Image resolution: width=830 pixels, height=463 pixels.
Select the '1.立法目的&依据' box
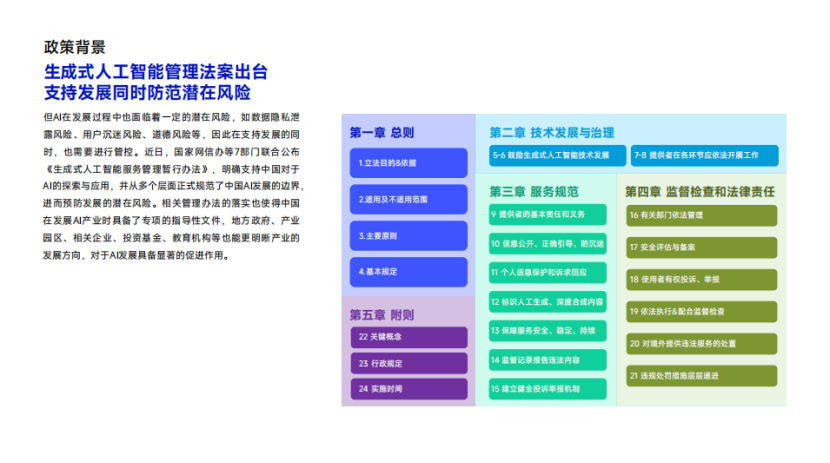pos(408,163)
